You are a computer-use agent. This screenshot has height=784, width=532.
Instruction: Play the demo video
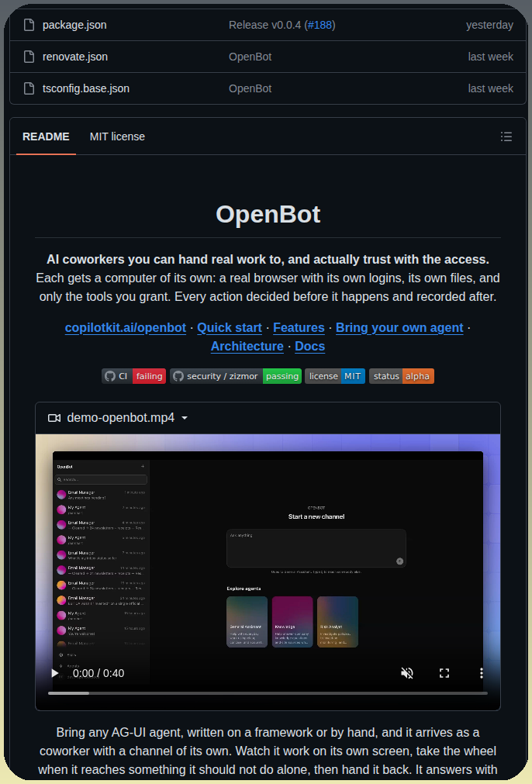(x=54, y=673)
